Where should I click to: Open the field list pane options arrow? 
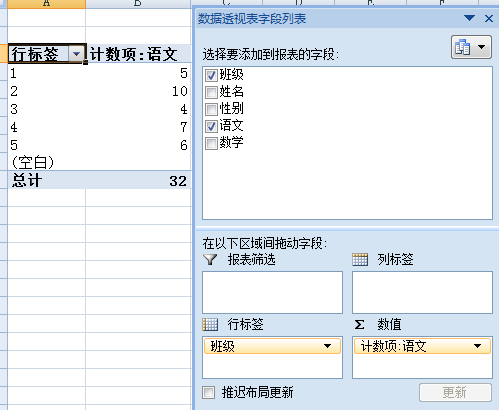[470, 18]
